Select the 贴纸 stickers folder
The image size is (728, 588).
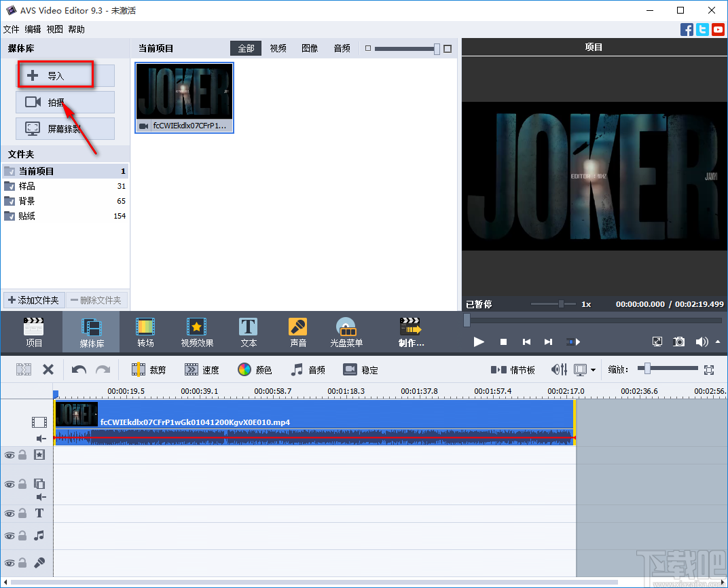65,216
